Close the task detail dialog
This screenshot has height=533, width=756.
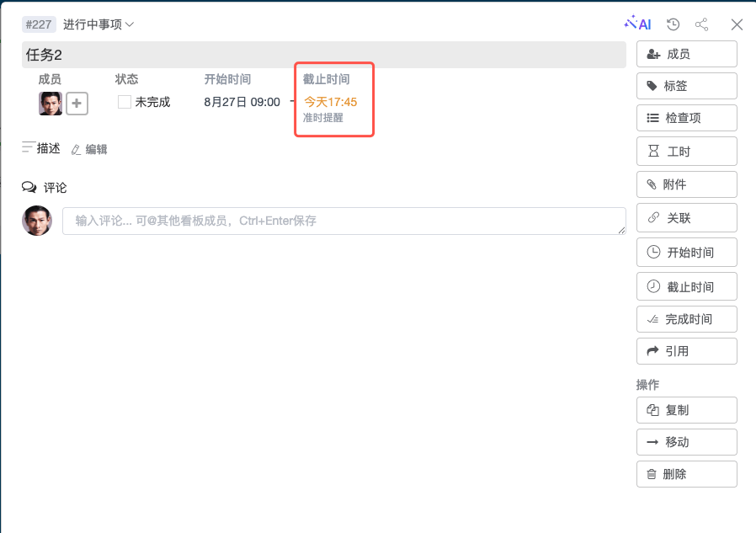click(737, 24)
